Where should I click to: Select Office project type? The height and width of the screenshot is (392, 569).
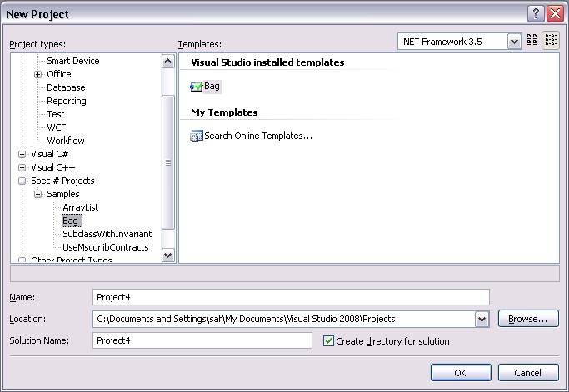[59, 74]
